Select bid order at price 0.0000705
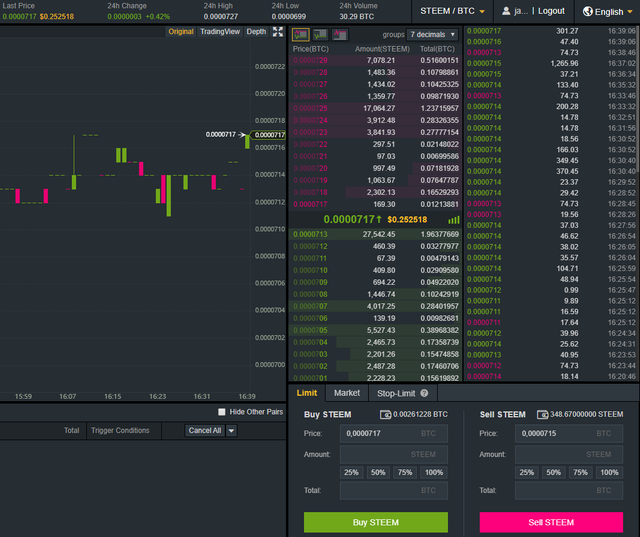Screen dimensions: 640x537 [376, 331]
